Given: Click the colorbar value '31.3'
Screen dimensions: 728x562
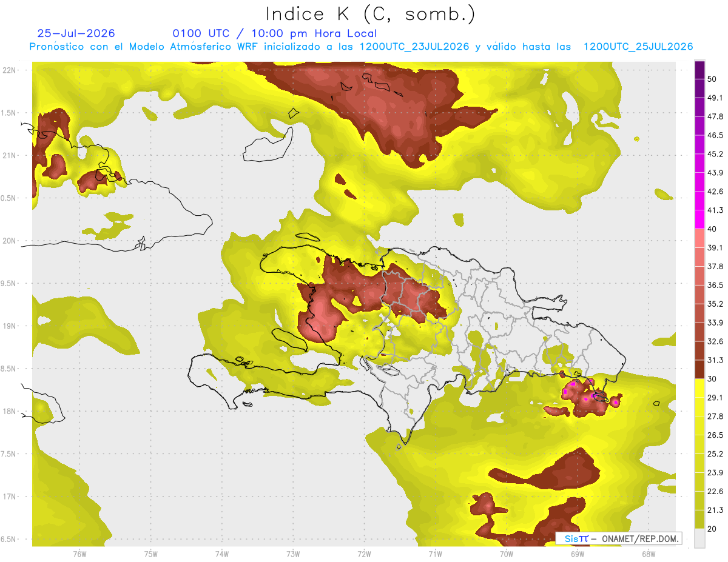Looking at the screenshot, I should point(715,360).
